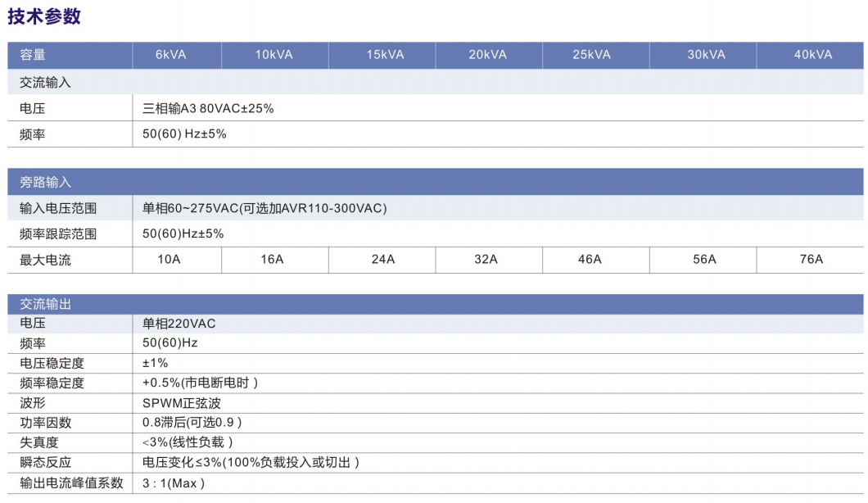Click the 20kVA column header

tap(488, 55)
